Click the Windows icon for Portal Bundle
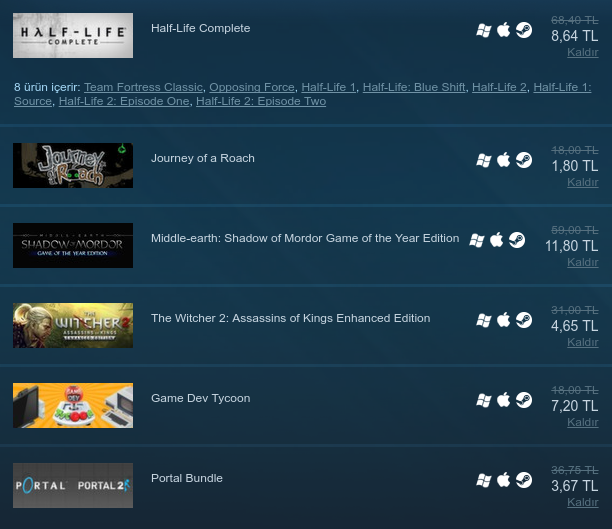Image resolution: width=612 pixels, height=529 pixels. [484, 480]
